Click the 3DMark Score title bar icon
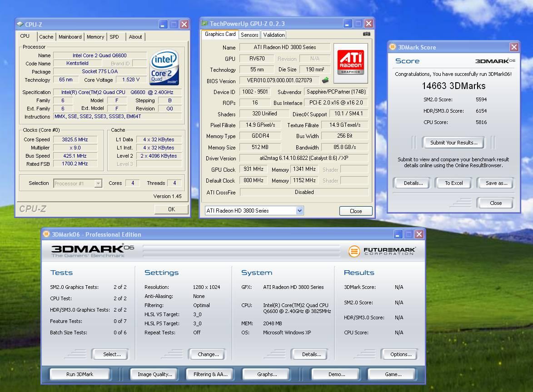This screenshot has width=533, height=392. 393,47
